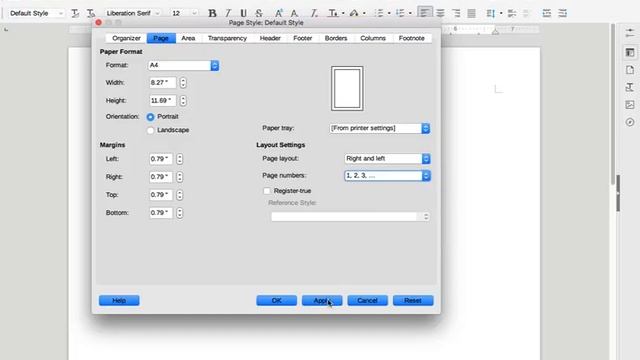Switch to the Transparency tab
Image resolution: width=640 pixels, height=360 pixels.
coord(227,38)
